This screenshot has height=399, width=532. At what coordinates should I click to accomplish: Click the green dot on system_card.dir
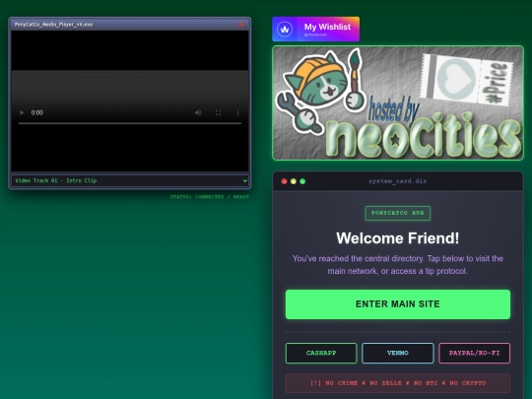tap(302, 181)
